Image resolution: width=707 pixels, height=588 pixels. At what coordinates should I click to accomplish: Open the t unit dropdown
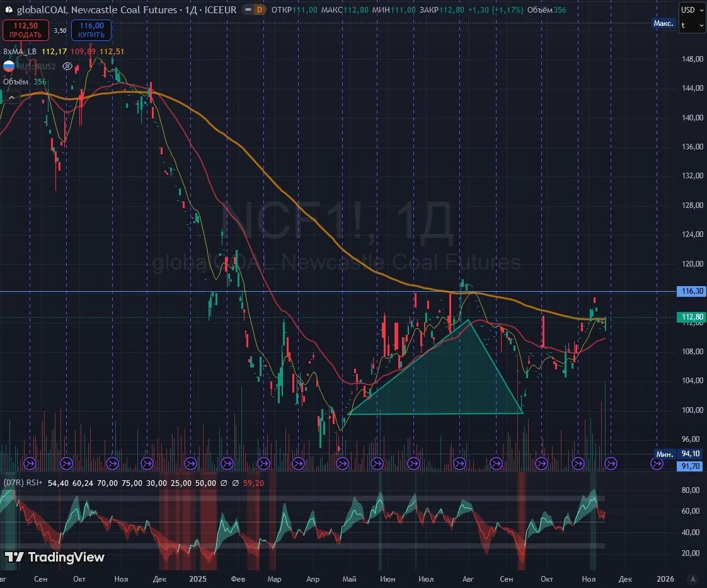point(692,25)
